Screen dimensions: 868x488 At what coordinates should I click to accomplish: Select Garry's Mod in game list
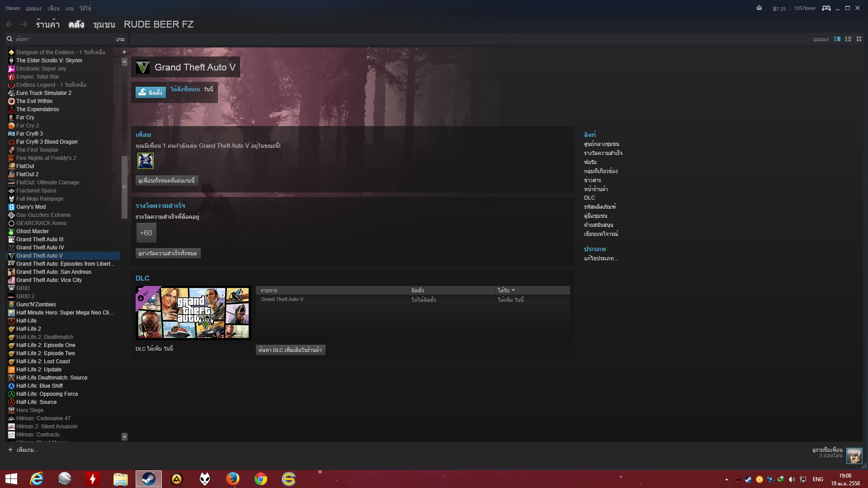coord(31,207)
